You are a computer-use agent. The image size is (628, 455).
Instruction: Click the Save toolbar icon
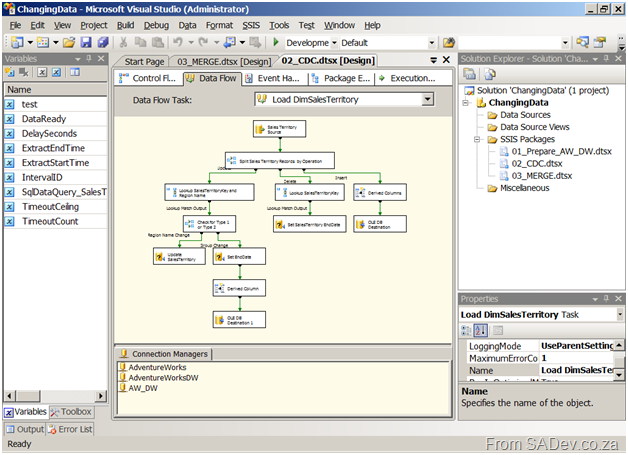tap(86, 42)
